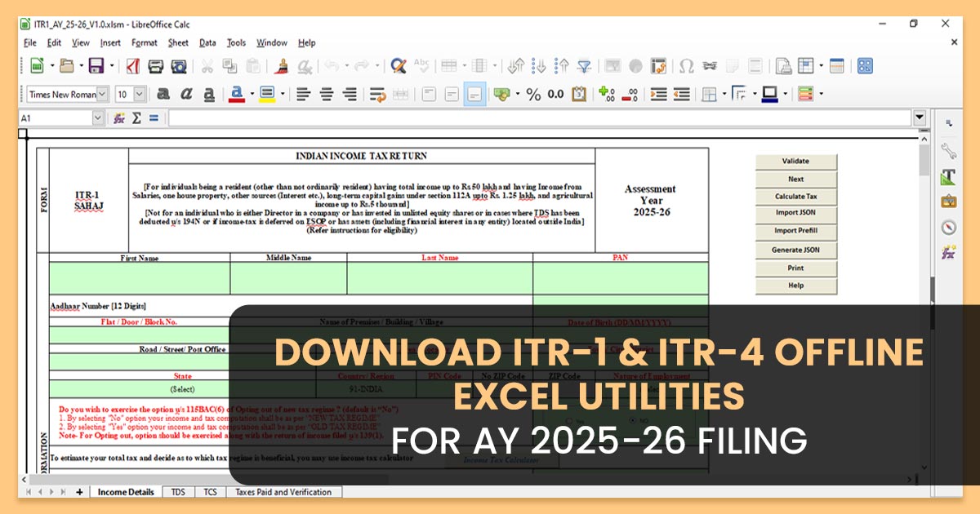
Task: Open Find & Replace tool
Action: 398,66
